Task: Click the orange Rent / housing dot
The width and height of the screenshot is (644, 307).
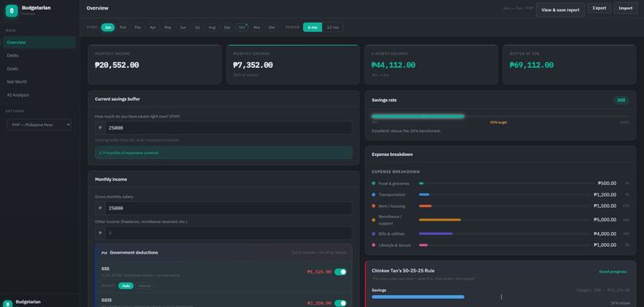Action: (373, 206)
